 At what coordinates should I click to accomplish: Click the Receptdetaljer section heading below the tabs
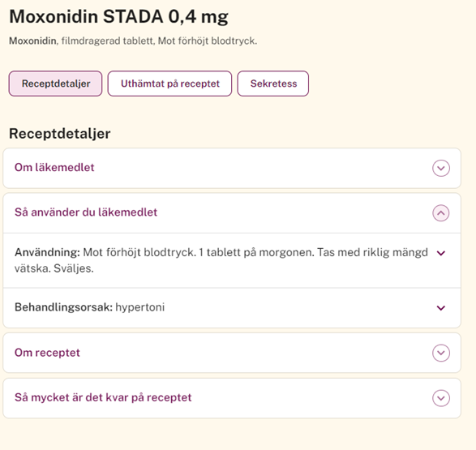[60, 134]
